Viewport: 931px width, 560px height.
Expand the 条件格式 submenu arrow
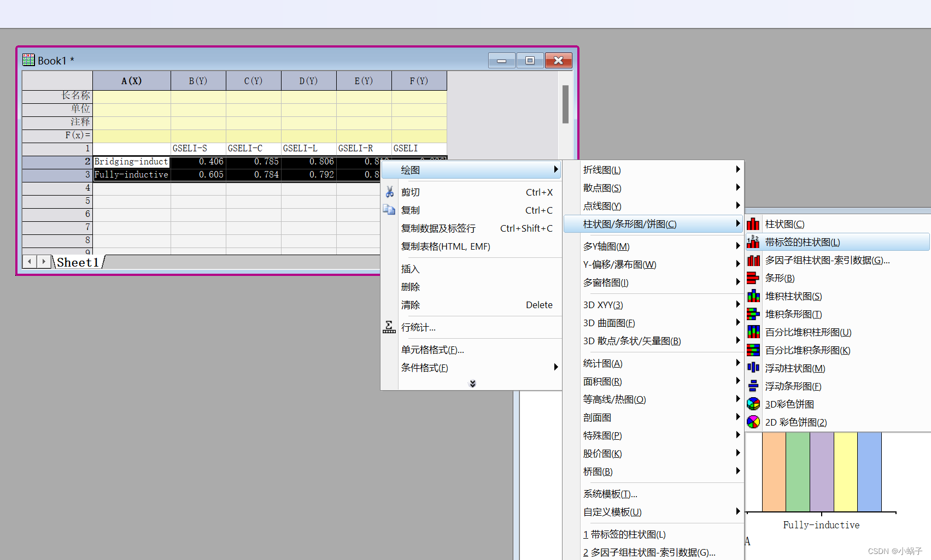tap(556, 367)
